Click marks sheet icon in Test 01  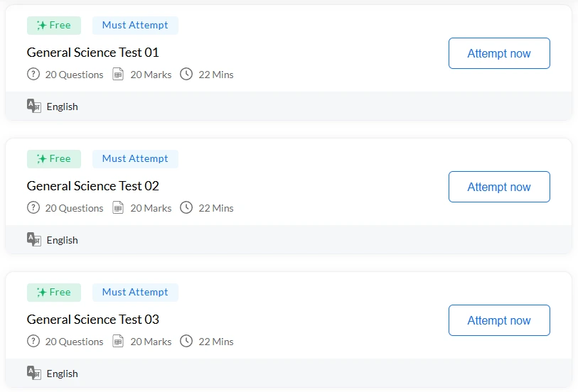118,75
